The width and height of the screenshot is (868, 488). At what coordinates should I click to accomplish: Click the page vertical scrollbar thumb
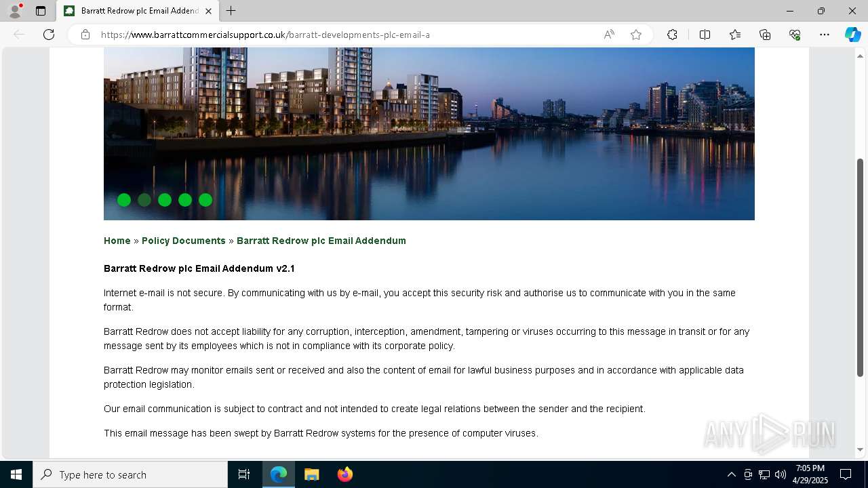pos(860,268)
